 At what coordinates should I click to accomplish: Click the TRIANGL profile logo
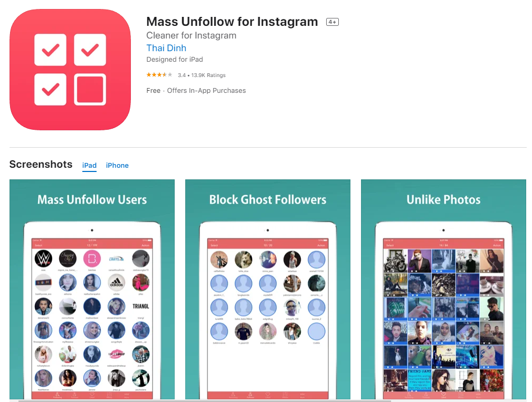141,307
